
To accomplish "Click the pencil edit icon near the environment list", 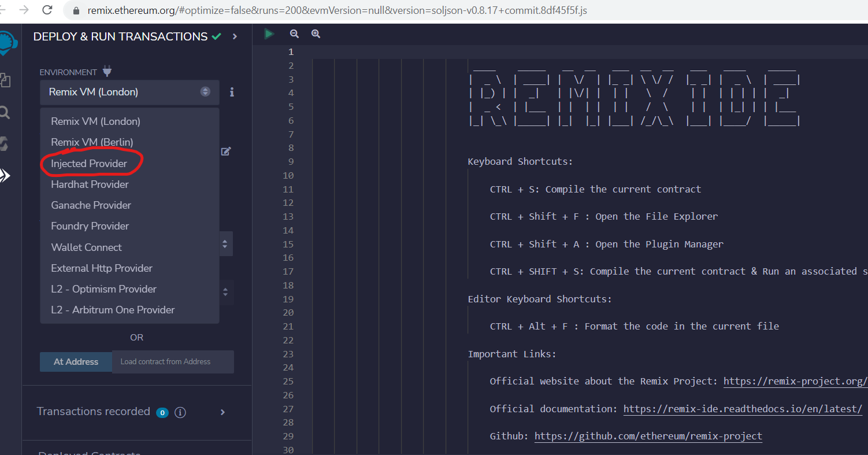I will click(226, 151).
